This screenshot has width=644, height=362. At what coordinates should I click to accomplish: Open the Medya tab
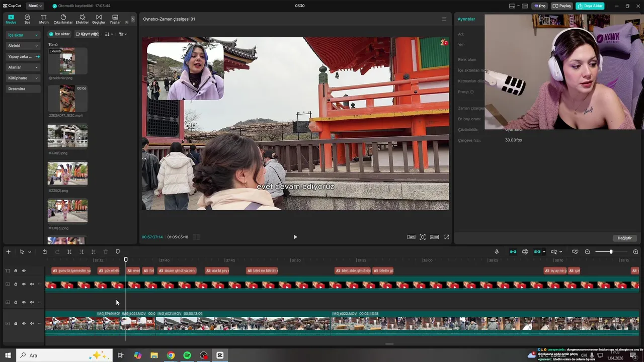tap(11, 19)
